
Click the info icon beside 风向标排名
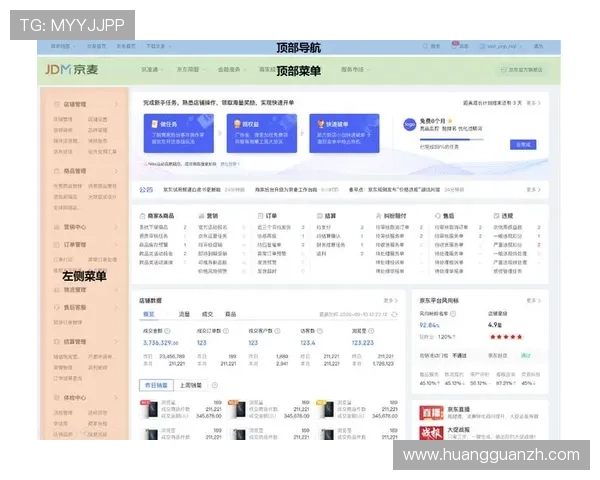pos(453,313)
